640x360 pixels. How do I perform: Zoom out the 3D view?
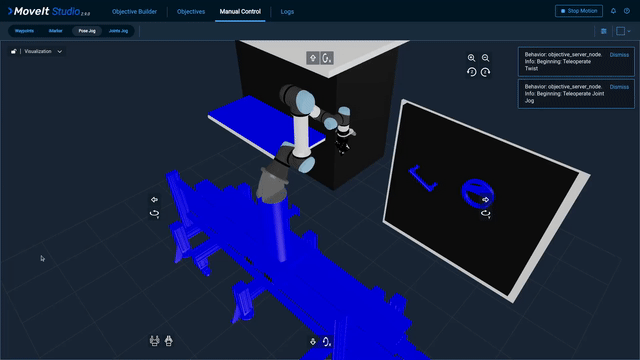[x=485, y=58]
